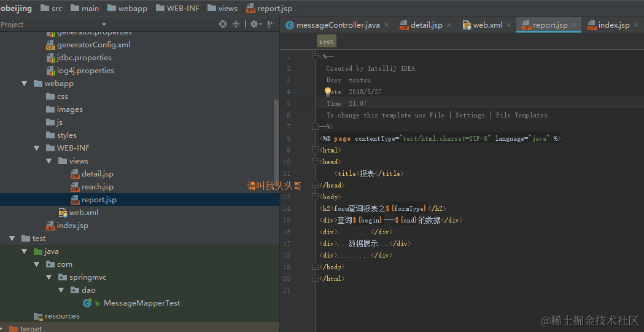Collapse the com package arrow
Screen dimensions: 644x332
[37, 264]
